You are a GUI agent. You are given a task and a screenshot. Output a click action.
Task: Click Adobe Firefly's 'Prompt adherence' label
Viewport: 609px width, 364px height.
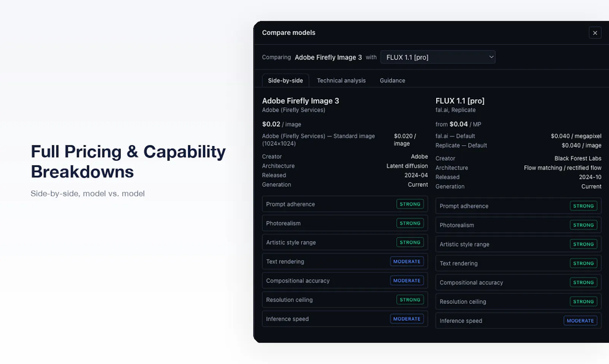[290, 204]
